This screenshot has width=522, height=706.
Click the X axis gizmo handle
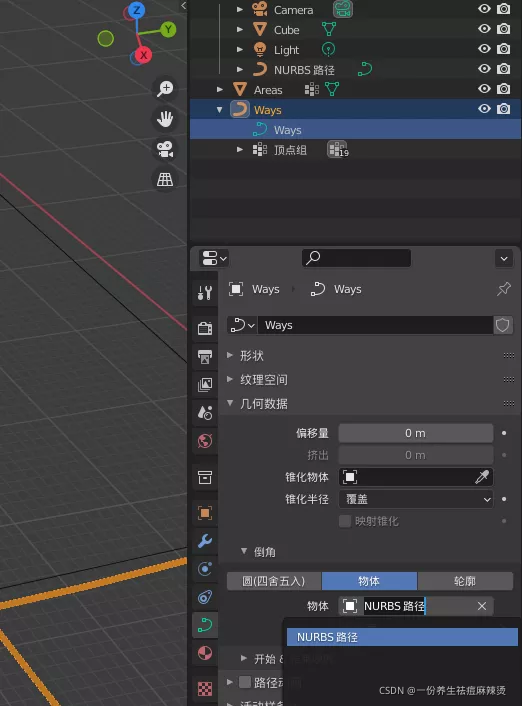pos(143,55)
